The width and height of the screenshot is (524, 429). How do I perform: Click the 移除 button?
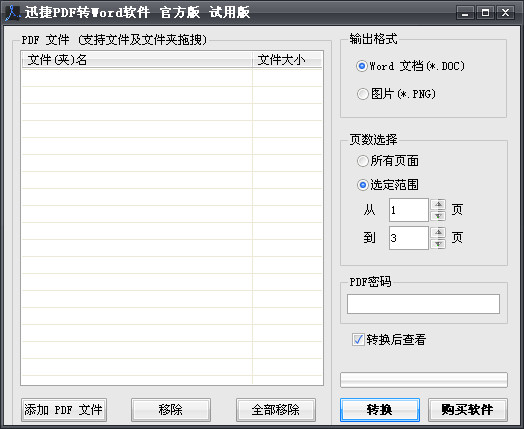(171, 410)
